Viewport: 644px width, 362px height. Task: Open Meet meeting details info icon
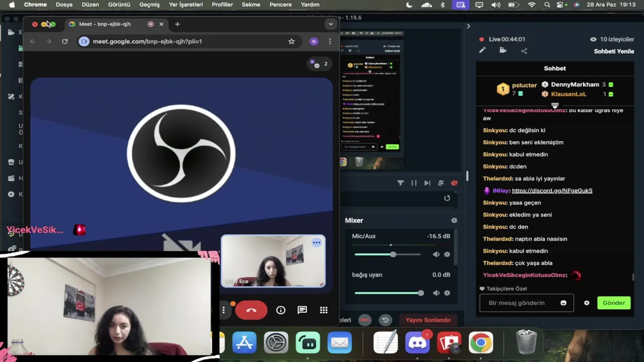pos(281,310)
